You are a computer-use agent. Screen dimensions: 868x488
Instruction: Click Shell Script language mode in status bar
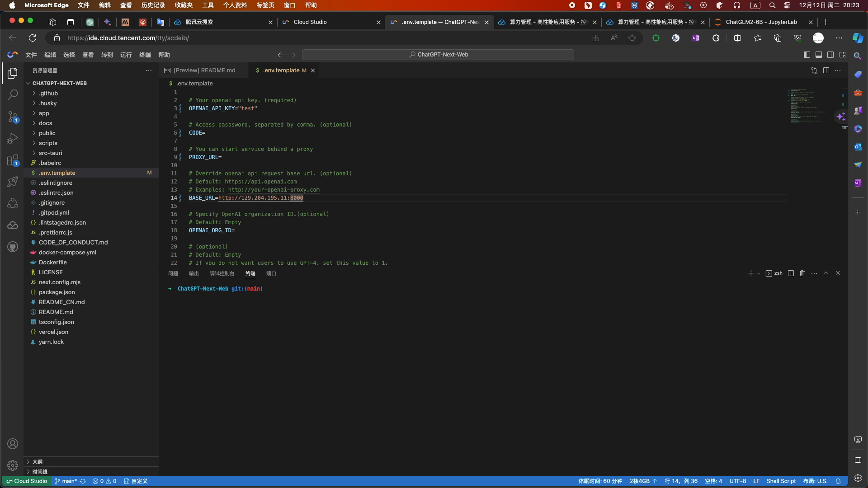781,481
